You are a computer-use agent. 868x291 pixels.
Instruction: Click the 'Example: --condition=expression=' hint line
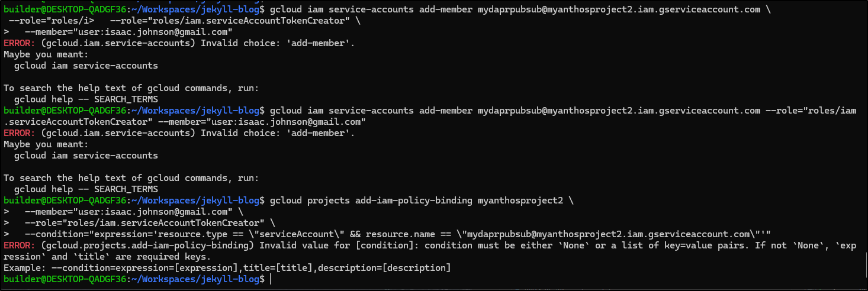point(227,268)
